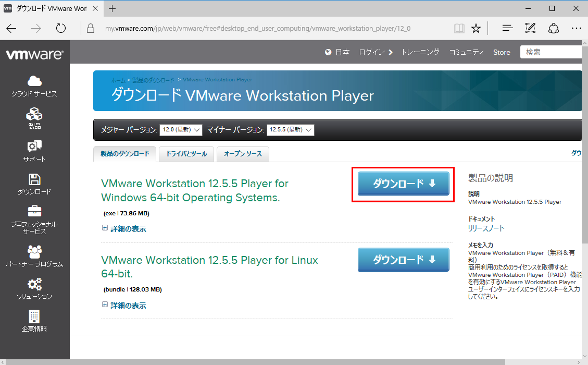588x365 pixels.
Task: Click ログイン in the top navigation
Action: [376, 52]
